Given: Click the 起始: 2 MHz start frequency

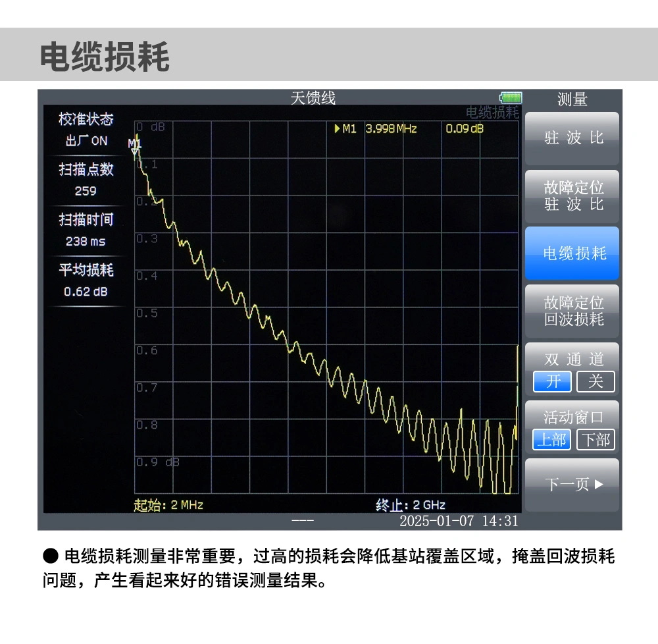Looking at the screenshot, I should coord(168,505).
